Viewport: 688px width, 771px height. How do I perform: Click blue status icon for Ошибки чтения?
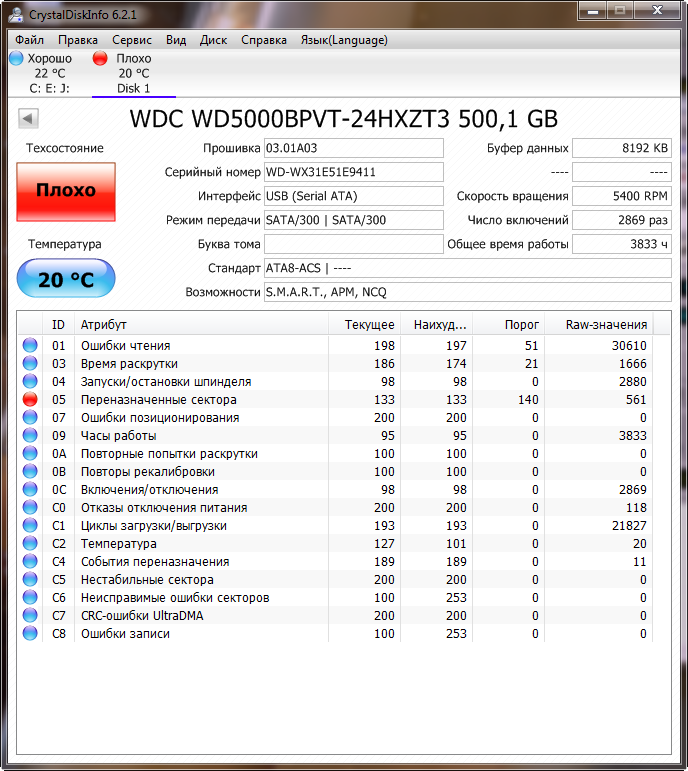tap(30, 345)
